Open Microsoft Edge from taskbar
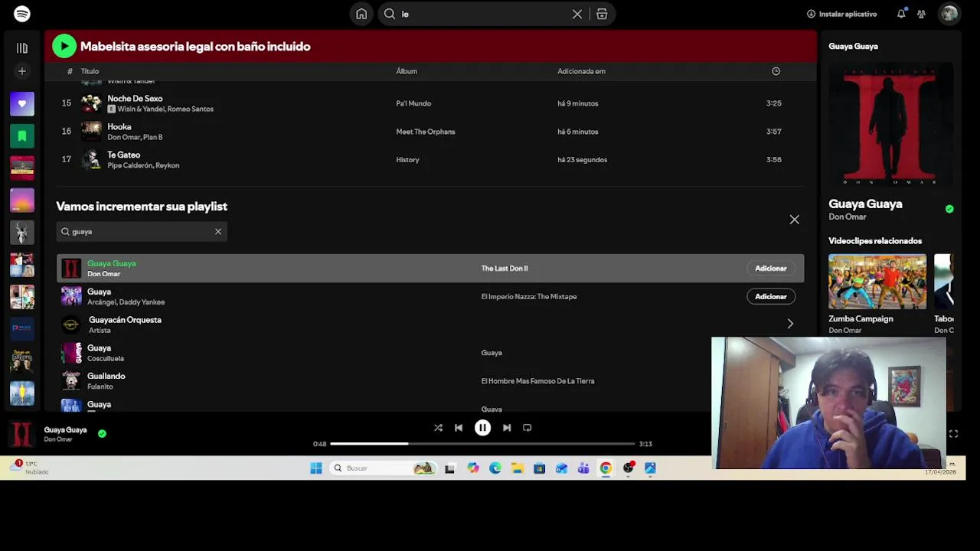980x551 pixels. point(495,468)
